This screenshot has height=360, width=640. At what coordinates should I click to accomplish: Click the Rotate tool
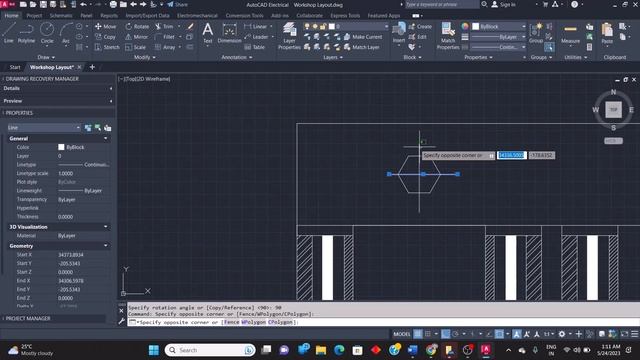[x=137, y=26]
